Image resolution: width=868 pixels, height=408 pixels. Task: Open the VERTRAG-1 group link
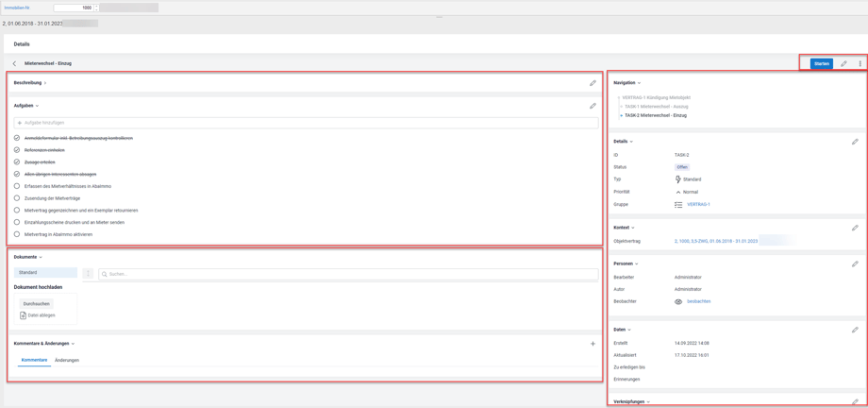tap(698, 204)
